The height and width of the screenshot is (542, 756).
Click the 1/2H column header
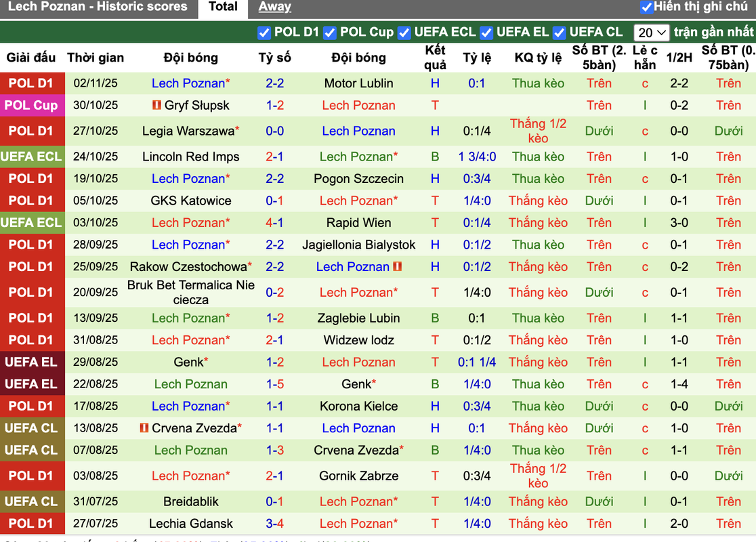[x=679, y=58]
